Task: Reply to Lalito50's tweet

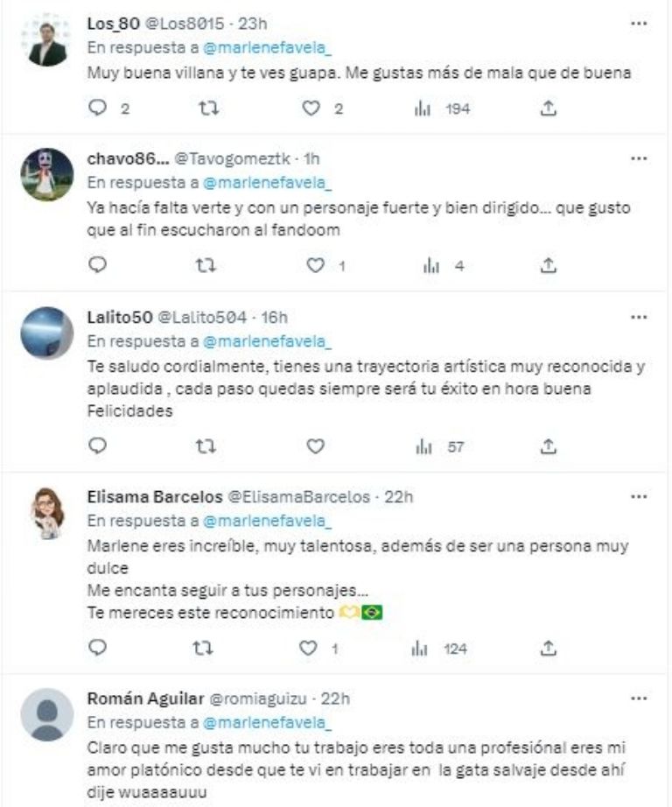Action: pyautogui.click(x=98, y=446)
